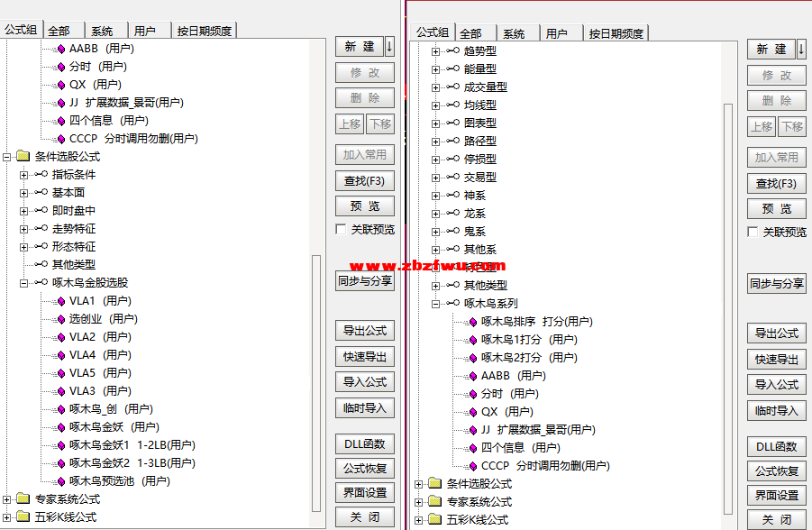Collapse the 条件选股公式 folder in left window
This screenshot has width=812, height=530.
(6, 157)
